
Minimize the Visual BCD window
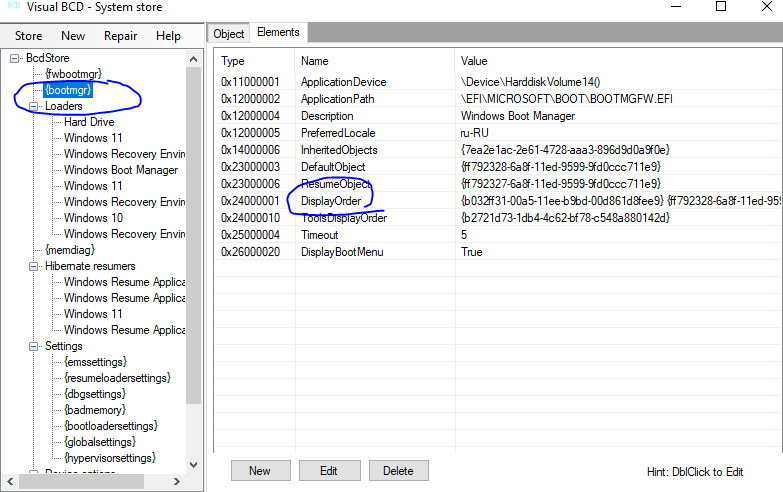[676, 7]
